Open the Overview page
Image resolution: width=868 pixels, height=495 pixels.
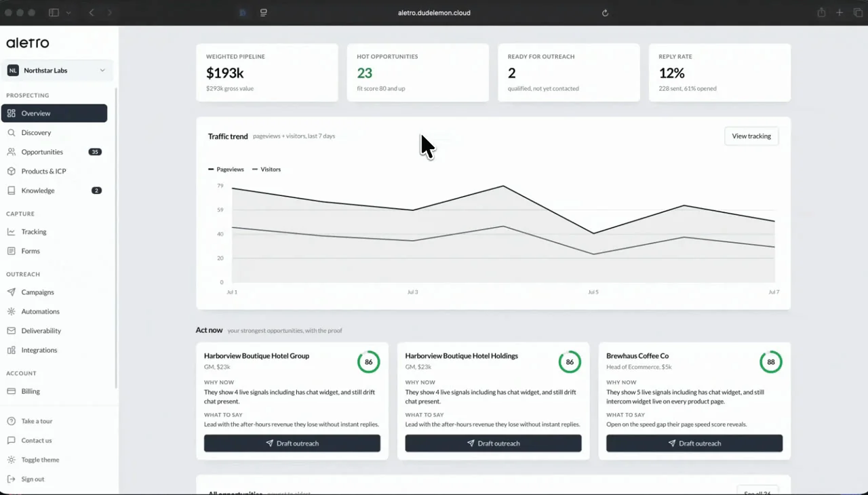point(54,113)
